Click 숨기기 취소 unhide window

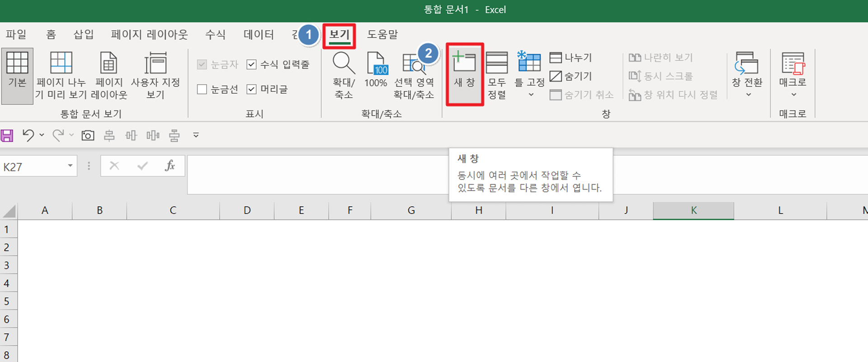click(582, 95)
